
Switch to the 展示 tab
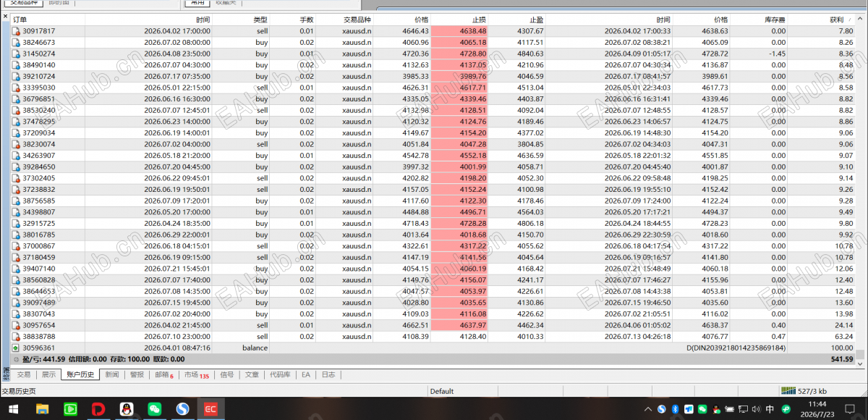click(x=48, y=375)
